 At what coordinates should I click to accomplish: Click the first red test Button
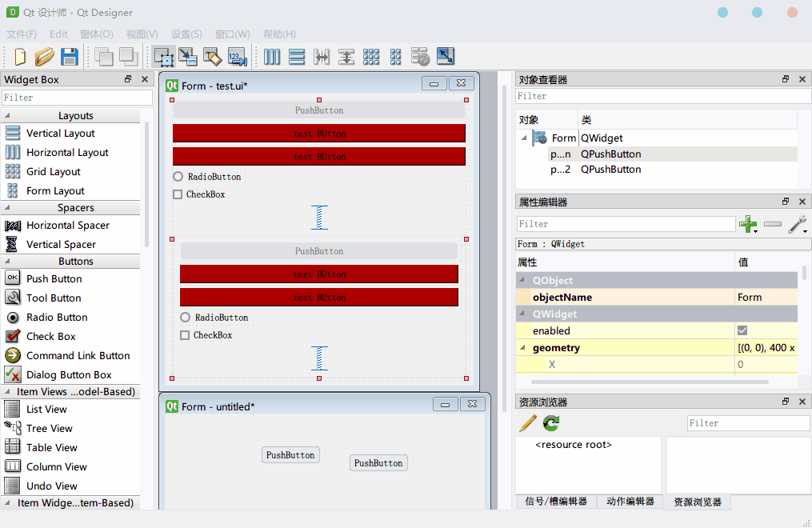tap(318, 133)
